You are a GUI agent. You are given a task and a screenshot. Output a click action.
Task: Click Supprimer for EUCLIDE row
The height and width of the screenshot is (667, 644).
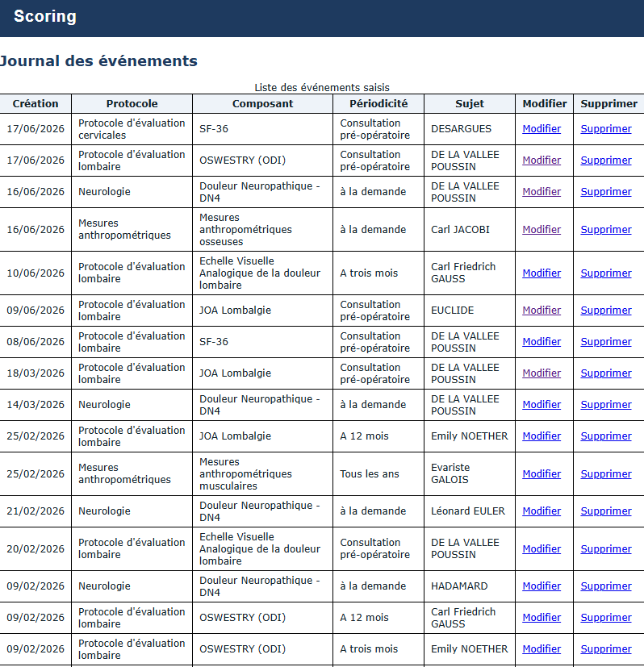click(606, 310)
